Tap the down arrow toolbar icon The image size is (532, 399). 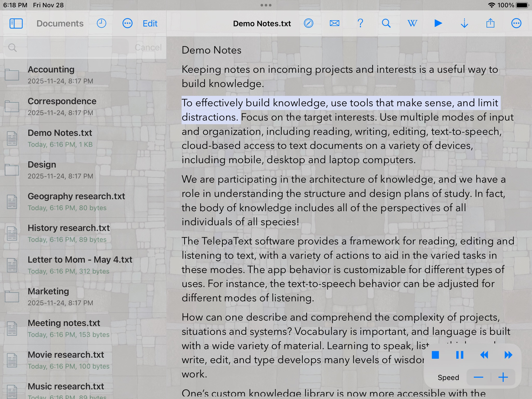click(464, 23)
